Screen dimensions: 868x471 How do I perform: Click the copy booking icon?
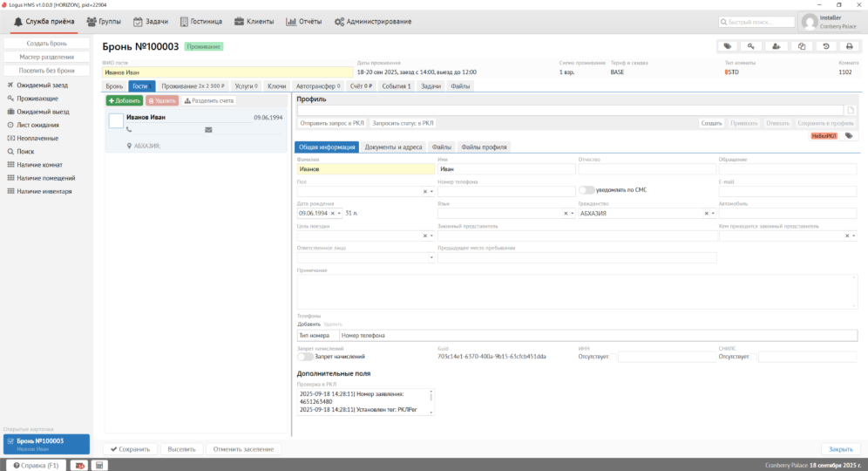click(x=801, y=46)
